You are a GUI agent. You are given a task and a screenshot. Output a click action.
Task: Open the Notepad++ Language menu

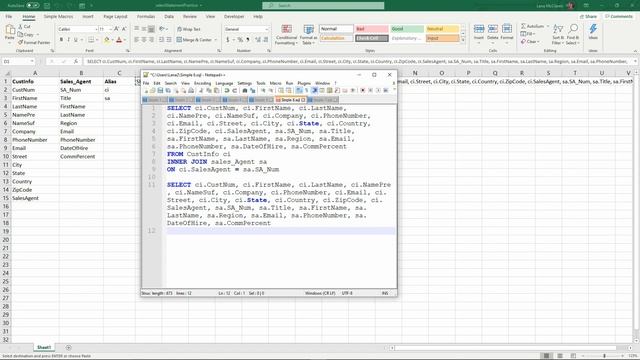point(224,83)
